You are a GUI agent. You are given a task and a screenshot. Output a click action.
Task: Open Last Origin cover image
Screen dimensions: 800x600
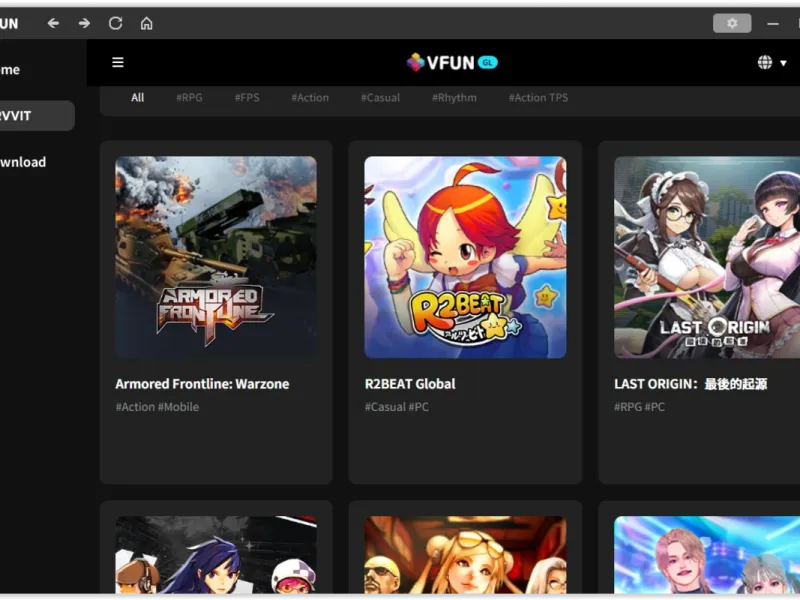pyautogui.click(x=707, y=257)
